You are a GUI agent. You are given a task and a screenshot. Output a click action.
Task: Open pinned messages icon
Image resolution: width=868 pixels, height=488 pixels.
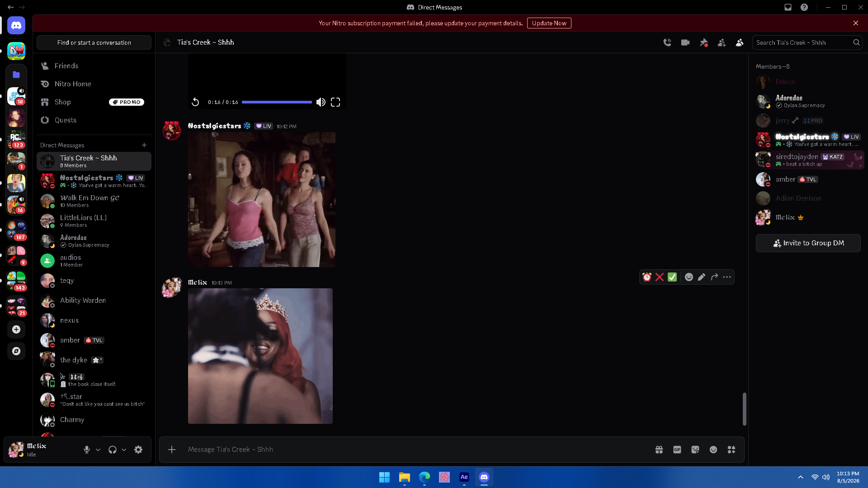[703, 42]
